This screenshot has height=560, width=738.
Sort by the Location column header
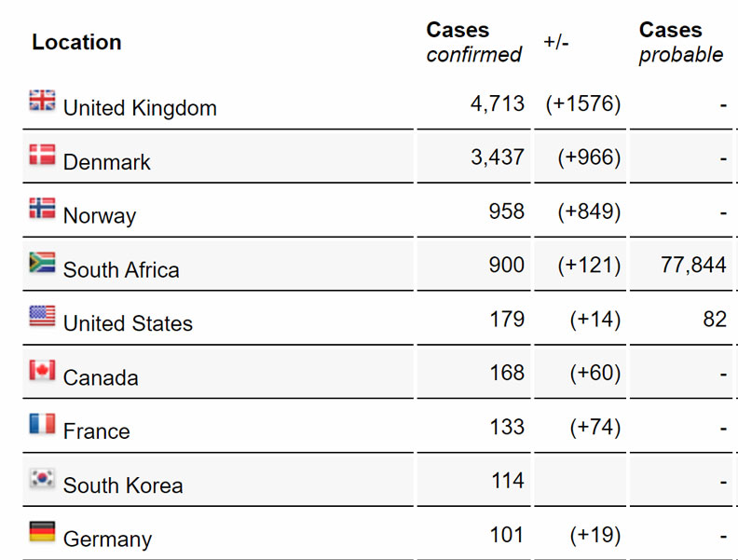[x=76, y=43]
